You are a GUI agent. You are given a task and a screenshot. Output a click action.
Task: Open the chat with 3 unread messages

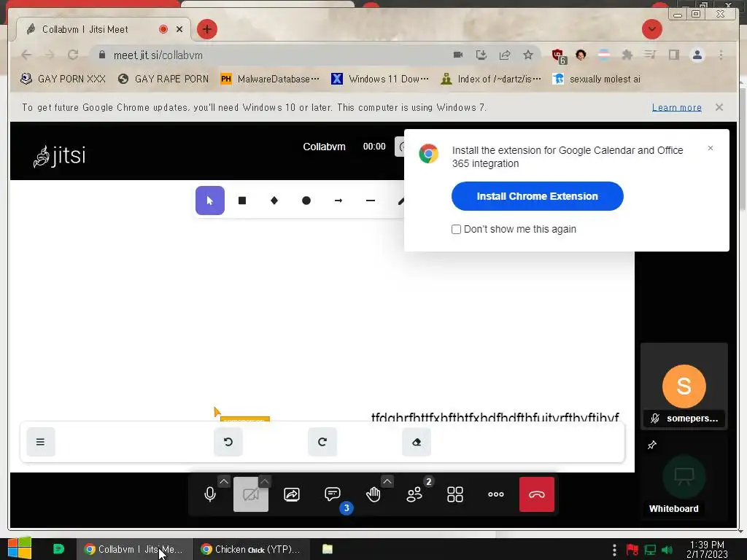tap(333, 494)
